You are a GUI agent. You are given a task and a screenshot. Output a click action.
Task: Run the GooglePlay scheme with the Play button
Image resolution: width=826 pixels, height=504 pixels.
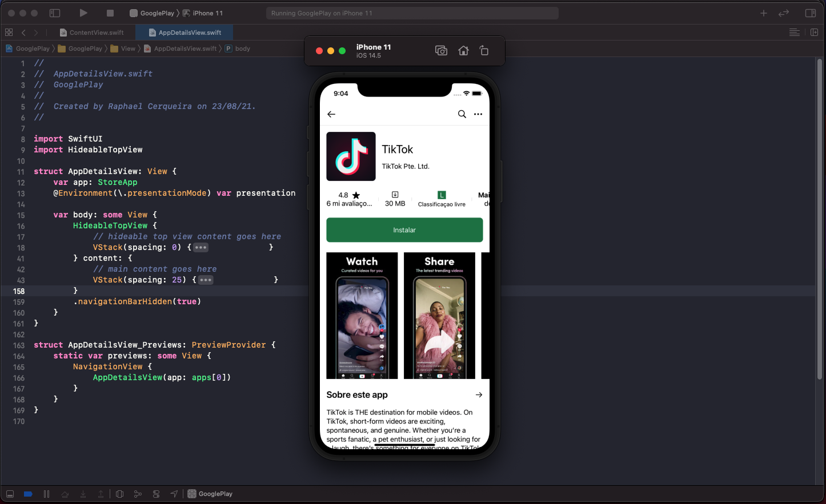point(83,13)
